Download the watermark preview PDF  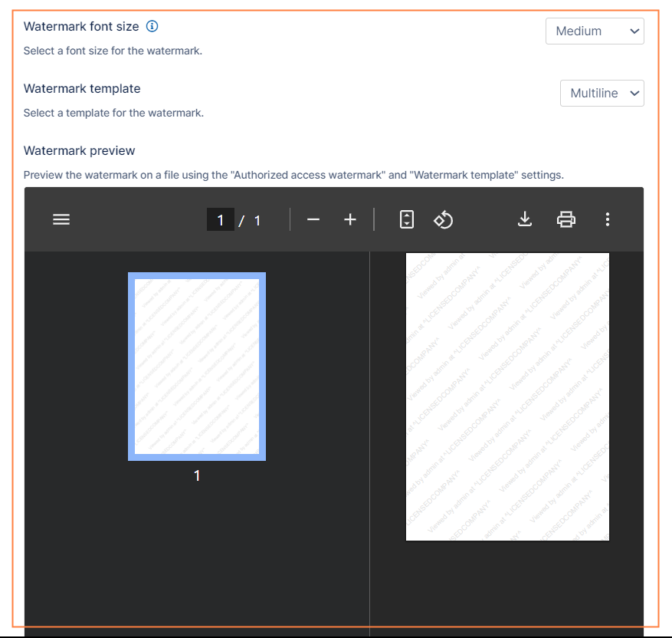coord(525,220)
